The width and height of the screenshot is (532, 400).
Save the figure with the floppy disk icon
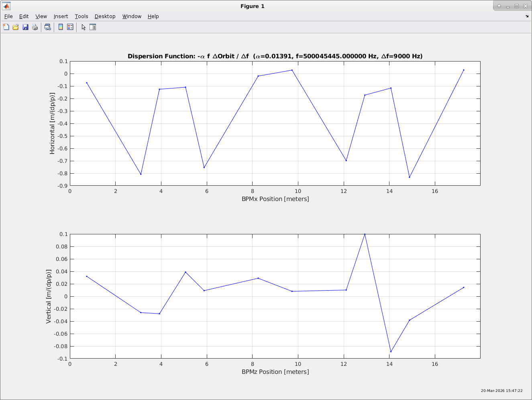pos(25,27)
